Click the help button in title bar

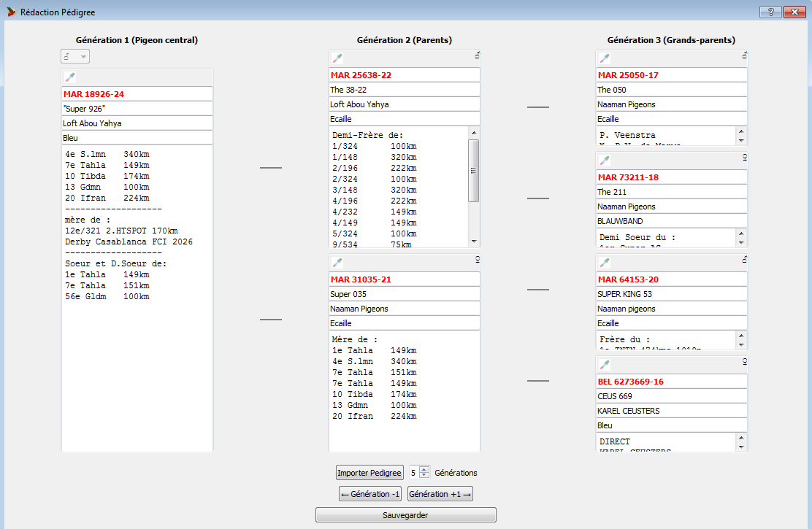[770, 12]
